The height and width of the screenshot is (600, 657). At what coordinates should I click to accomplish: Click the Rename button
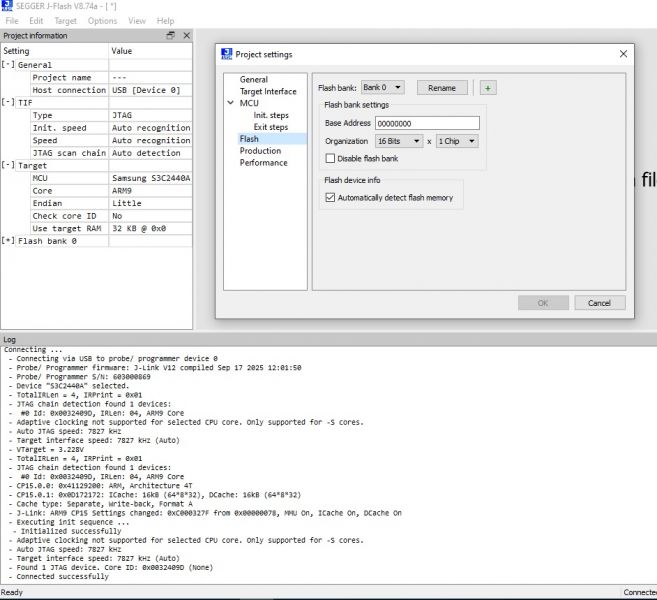click(441, 88)
